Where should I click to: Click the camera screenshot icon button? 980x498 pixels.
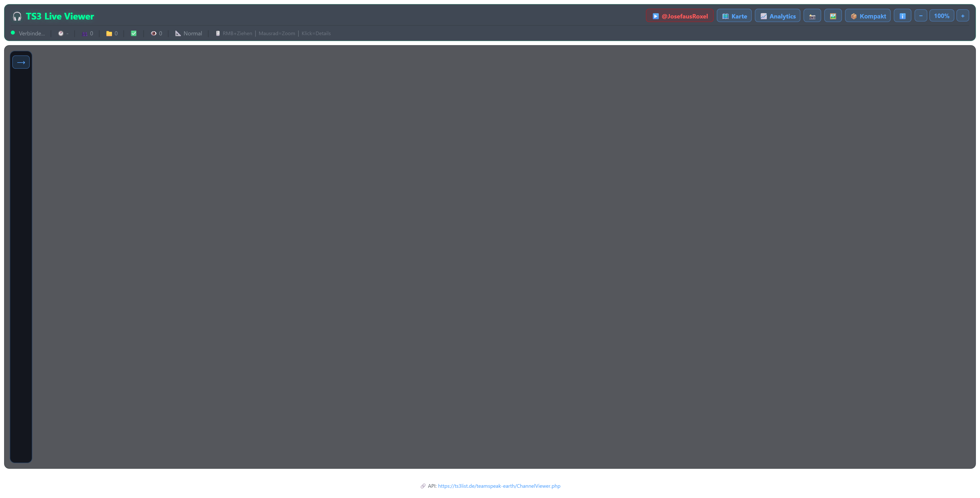coord(812,16)
